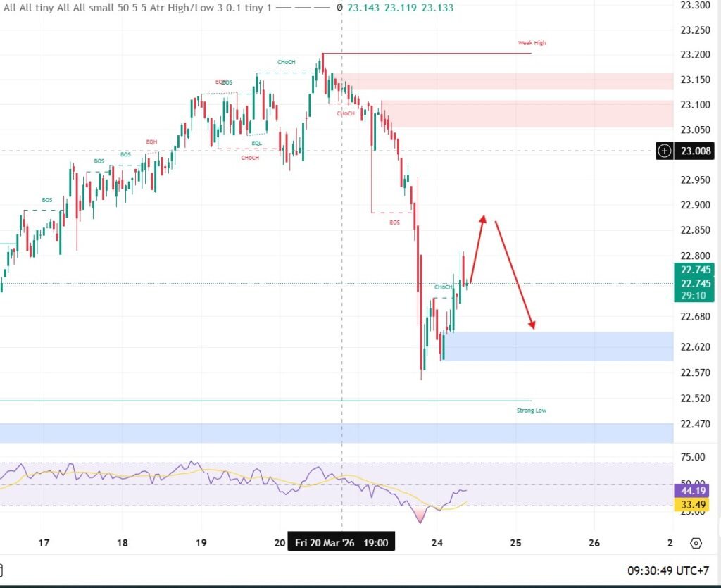This screenshot has height=588, width=721.
Task: Select the topmost red supply zone
Action: [503, 81]
